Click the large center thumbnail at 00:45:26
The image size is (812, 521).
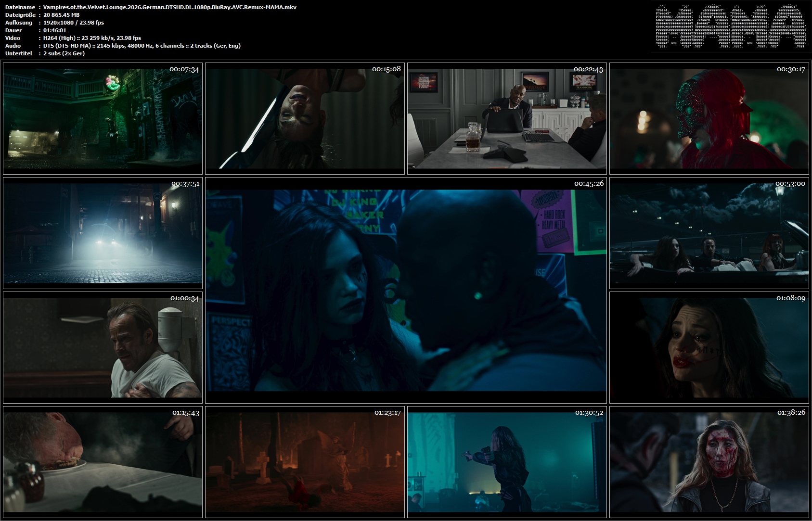[x=406, y=290]
